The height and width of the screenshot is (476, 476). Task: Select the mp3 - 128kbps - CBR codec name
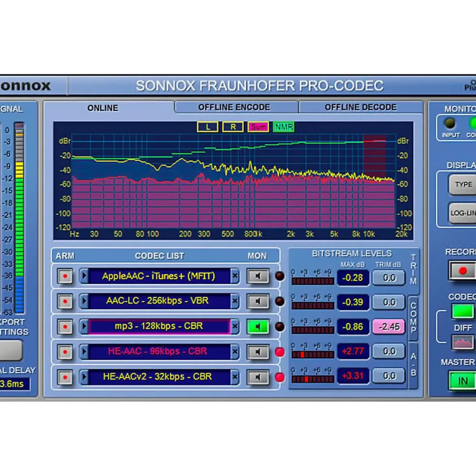(x=159, y=326)
